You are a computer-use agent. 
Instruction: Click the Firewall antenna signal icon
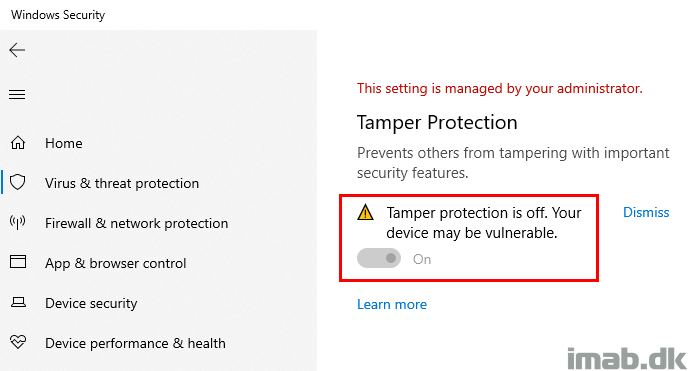[18, 222]
